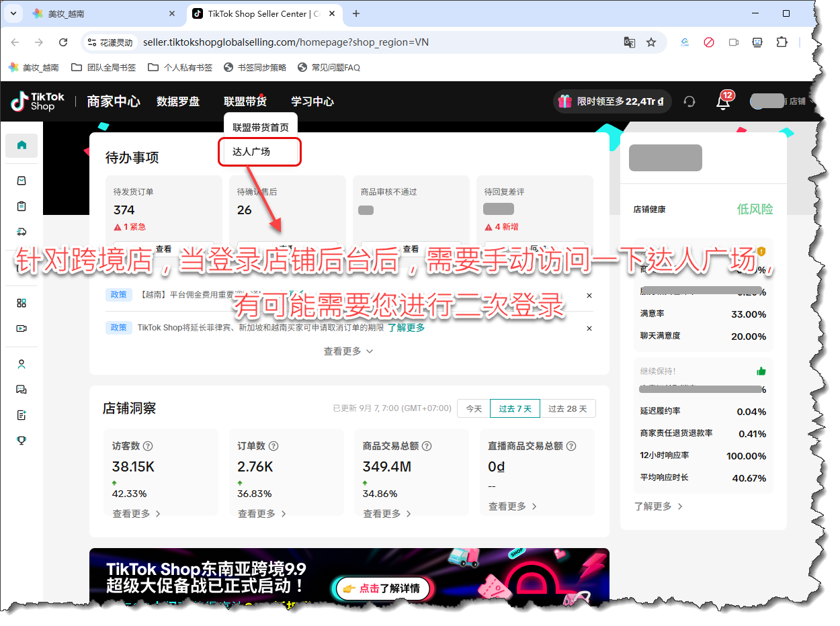Select the clipboard icon in the sidebar
This screenshot has width=840, height=626.
click(x=22, y=206)
